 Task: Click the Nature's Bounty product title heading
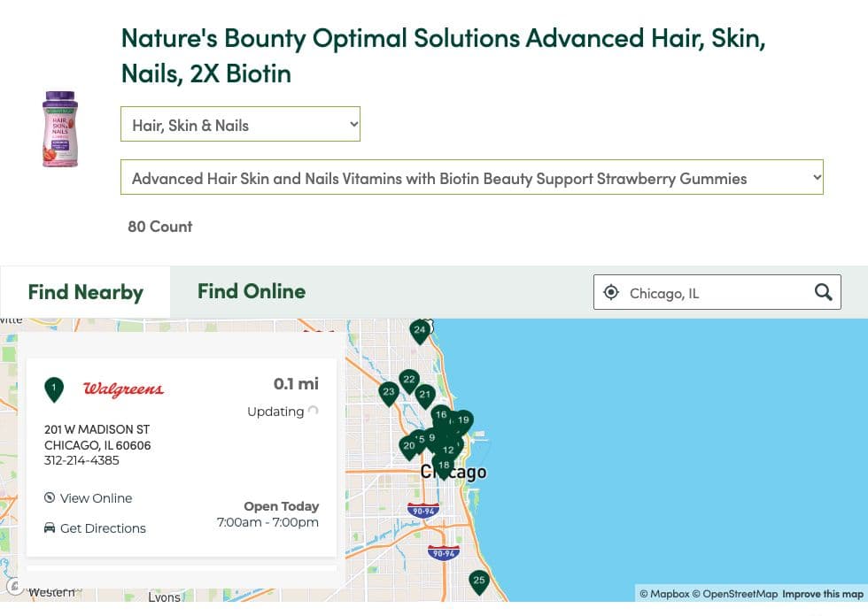tap(443, 55)
